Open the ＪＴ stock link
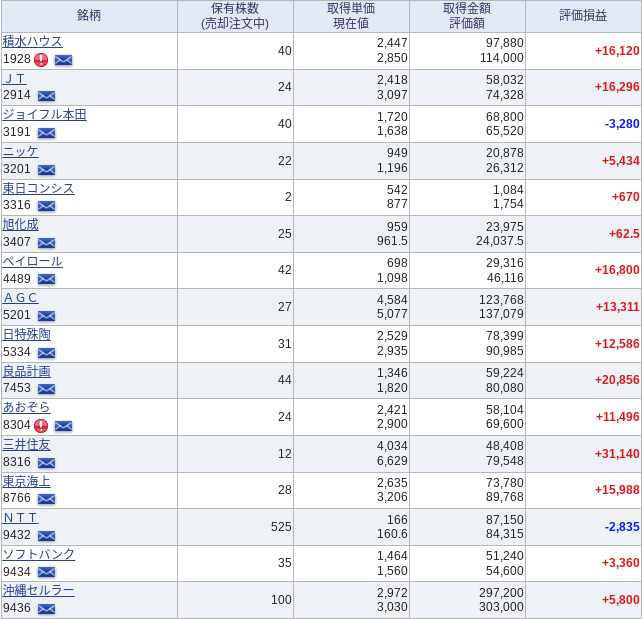Screen dimensions: 642x619 (x=15, y=78)
